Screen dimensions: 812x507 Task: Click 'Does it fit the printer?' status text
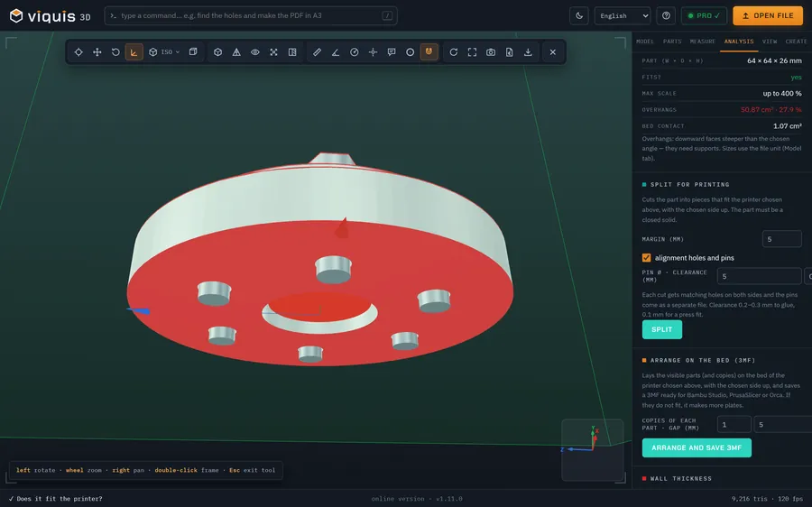[55, 499]
